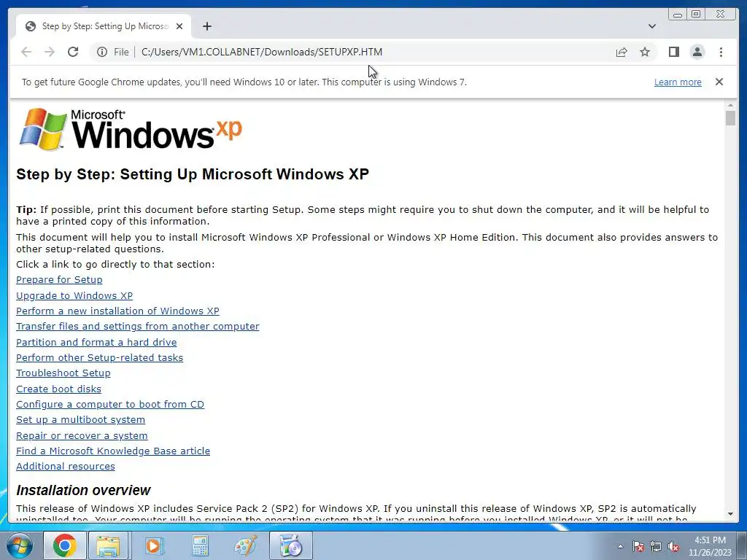Open Find a Microsoft Knowledge Base article
Image resolution: width=747 pixels, height=560 pixels.
click(113, 451)
